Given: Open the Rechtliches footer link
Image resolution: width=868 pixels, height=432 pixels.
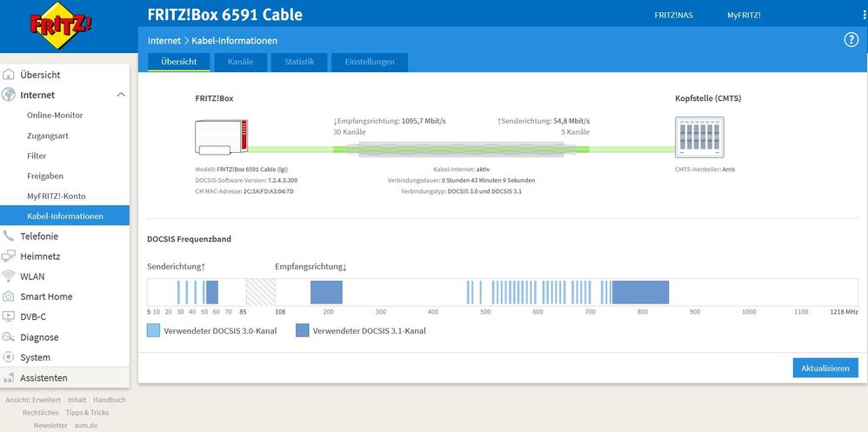Looking at the screenshot, I should (40, 413).
